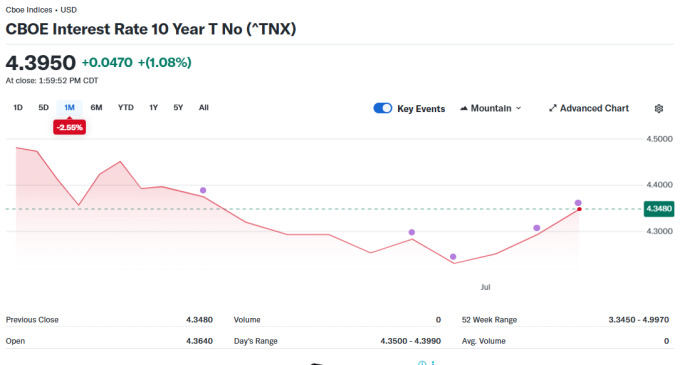Screen dimensions: 680x365
Task: Click the Previous Close label
Action: click(32, 320)
